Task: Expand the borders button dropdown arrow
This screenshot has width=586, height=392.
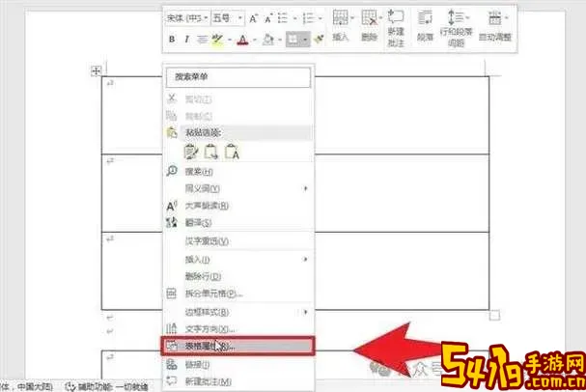Action: (x=305, y=40)
